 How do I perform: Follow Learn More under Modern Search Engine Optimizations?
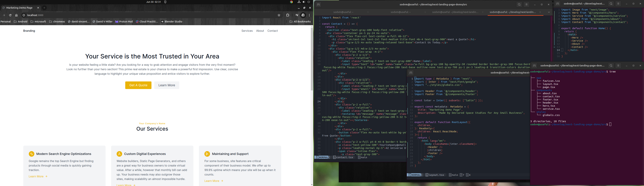pyautogui.click(x=38, y=177)
